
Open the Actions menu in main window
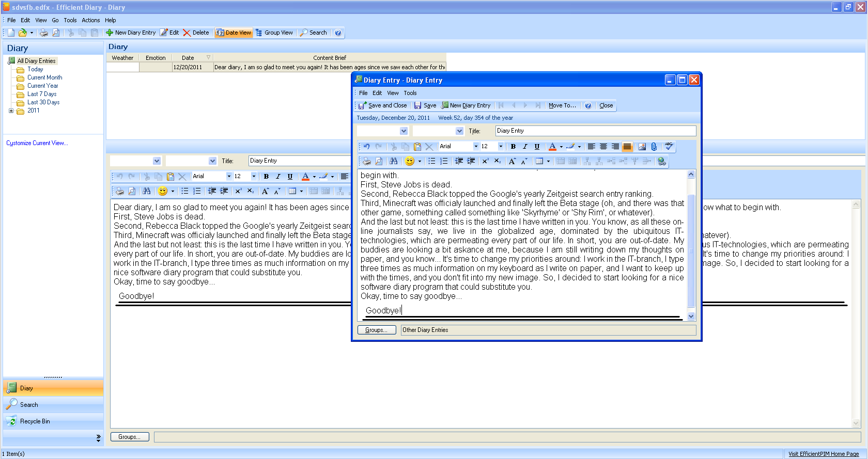(91, 20)
